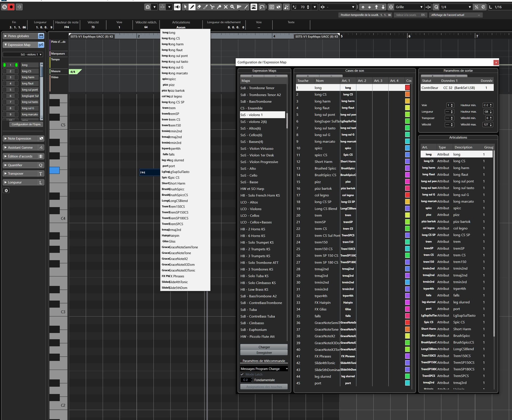Select the Mute X tool
This screenshot has height=420, width=512.
tap(226, 7)
